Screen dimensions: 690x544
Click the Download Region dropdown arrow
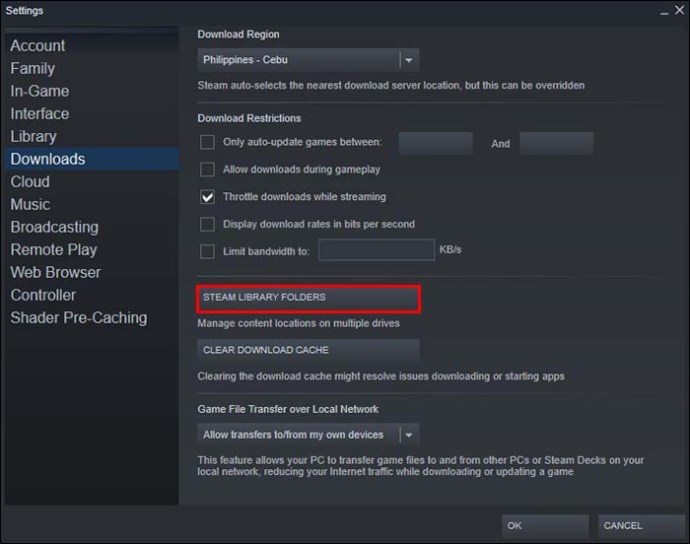[409, 60]
